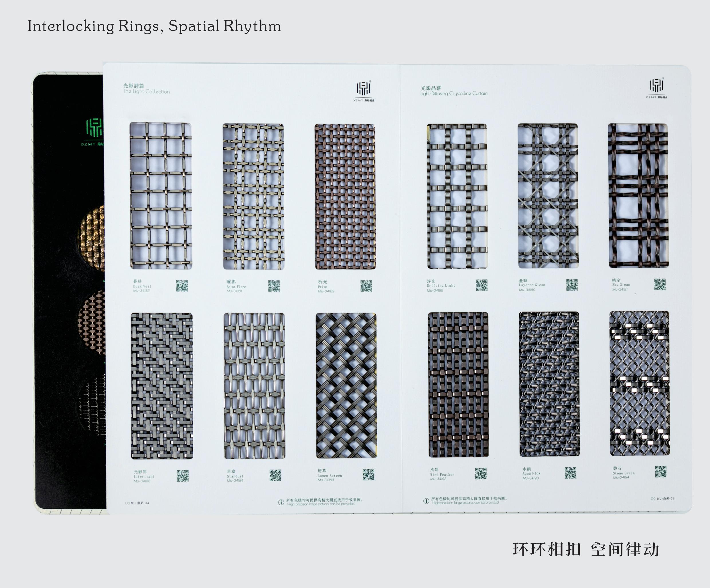Click the QR code beside Aqua Flow
The height and width of the screenshot is (588, 710).
pos(570,473)
